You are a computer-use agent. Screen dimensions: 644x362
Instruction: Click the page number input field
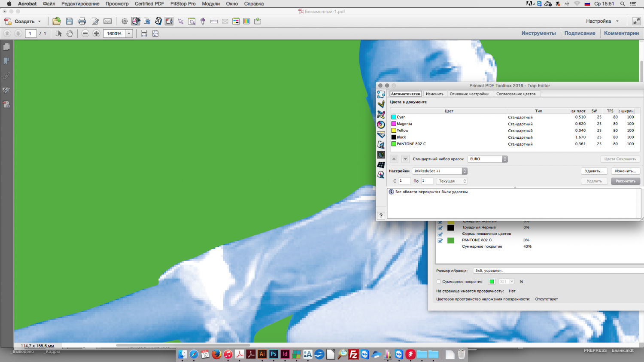pos(30,33)
